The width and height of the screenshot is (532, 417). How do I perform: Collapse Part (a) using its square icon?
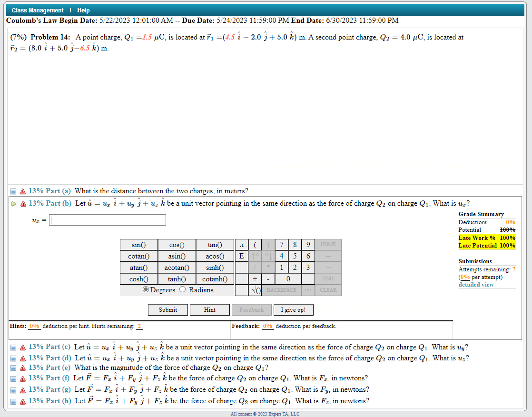13,191
